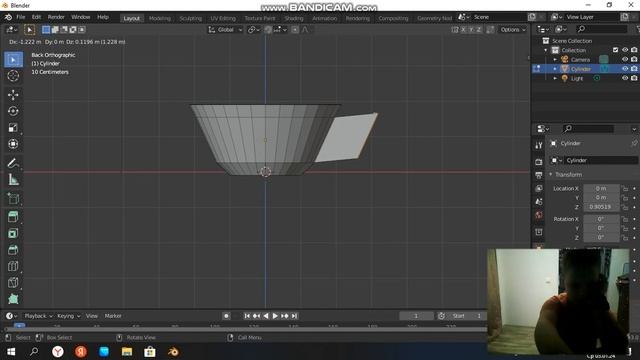Image resolution: width=640 pixels, height=360 pixels.
Task: Toggle snapping magnet in the header
Action: [268, 30]
